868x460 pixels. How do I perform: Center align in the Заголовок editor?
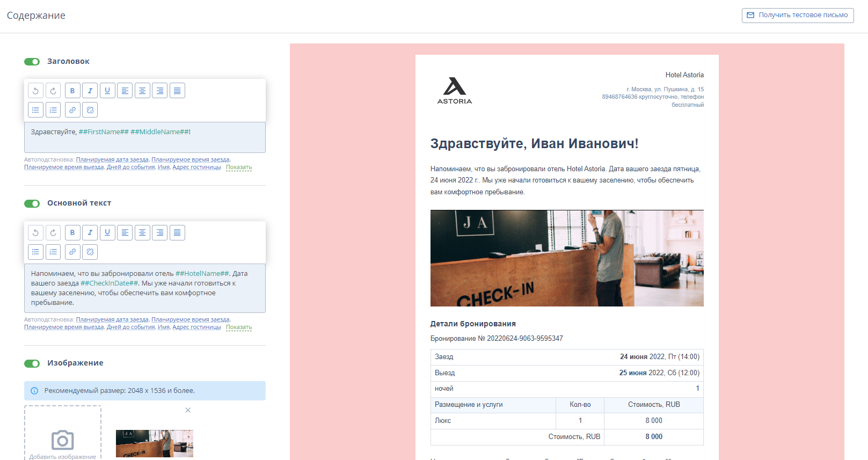coord(142,91)
